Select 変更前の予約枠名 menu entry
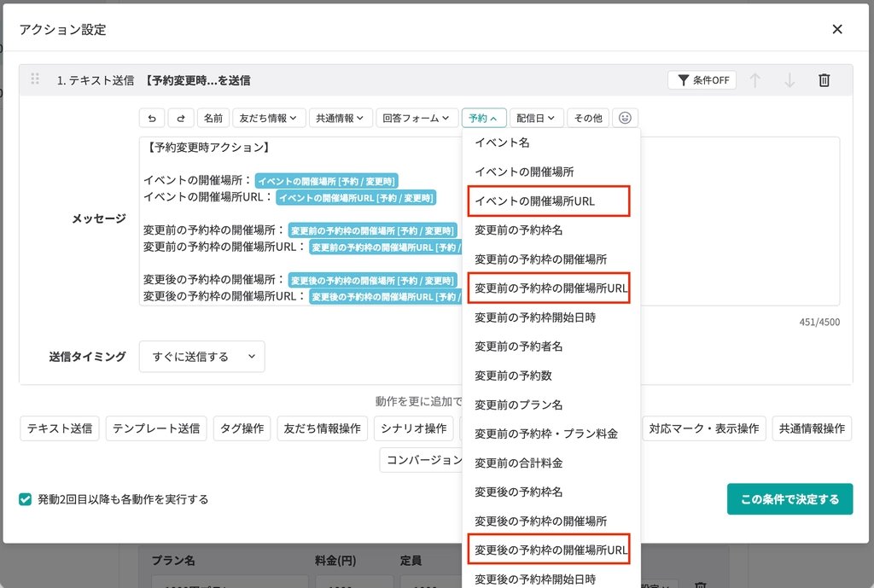The height and width of the screenshot is (588, 874). pyautogui.click(x=551, y=230)
